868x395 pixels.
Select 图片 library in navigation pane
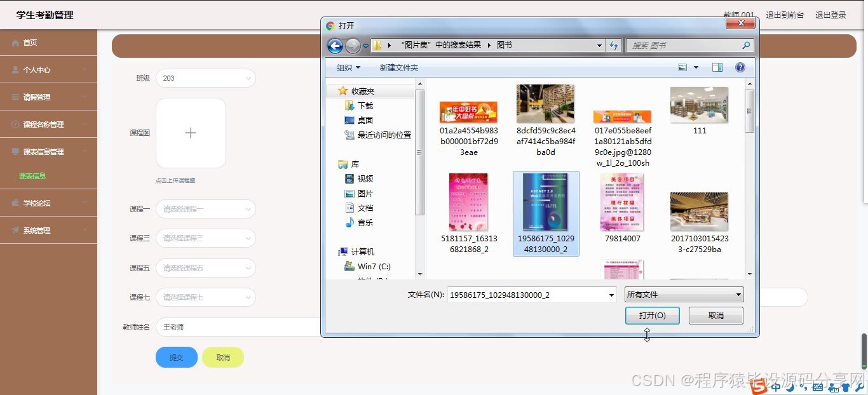359,193
